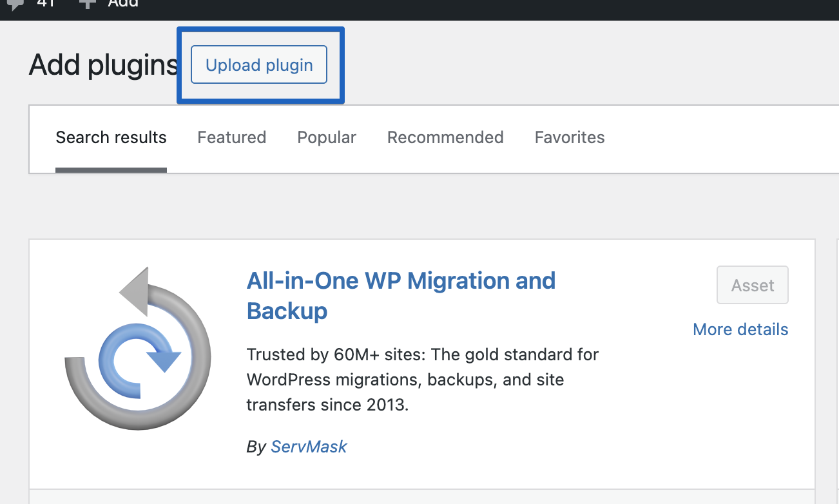Click the comments bubble icon in admin bar
839x504 pixels.
coord(14,4)
